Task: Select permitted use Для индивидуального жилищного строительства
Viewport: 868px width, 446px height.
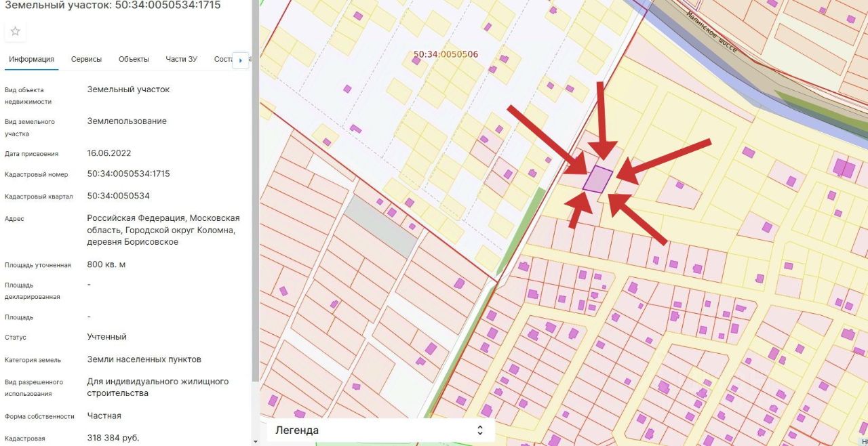Action: (158, 387)
